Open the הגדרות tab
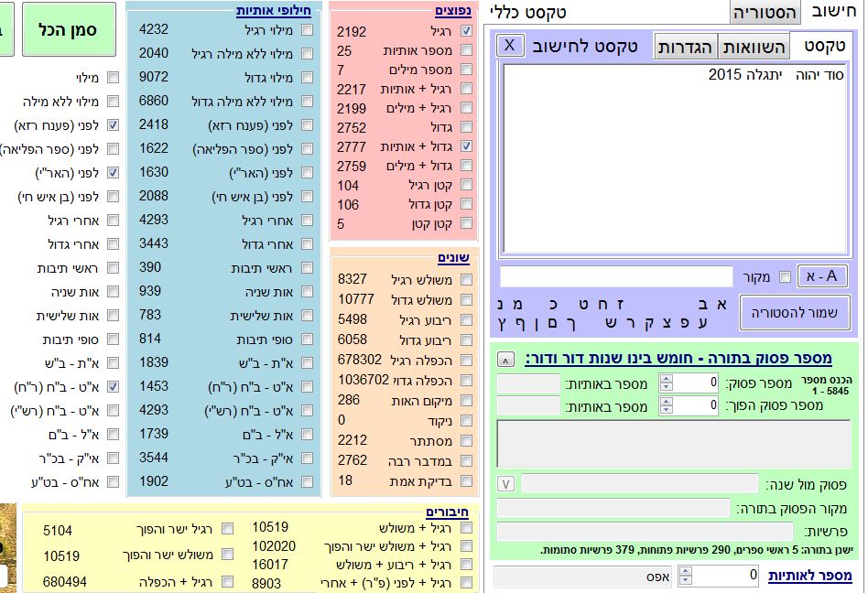This screenshot has height=593, width=868. tap(686, 48)
